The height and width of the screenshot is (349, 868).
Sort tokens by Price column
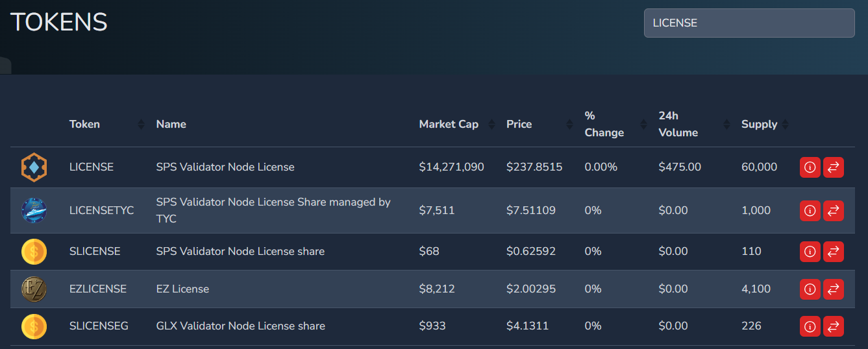point(519,125)
